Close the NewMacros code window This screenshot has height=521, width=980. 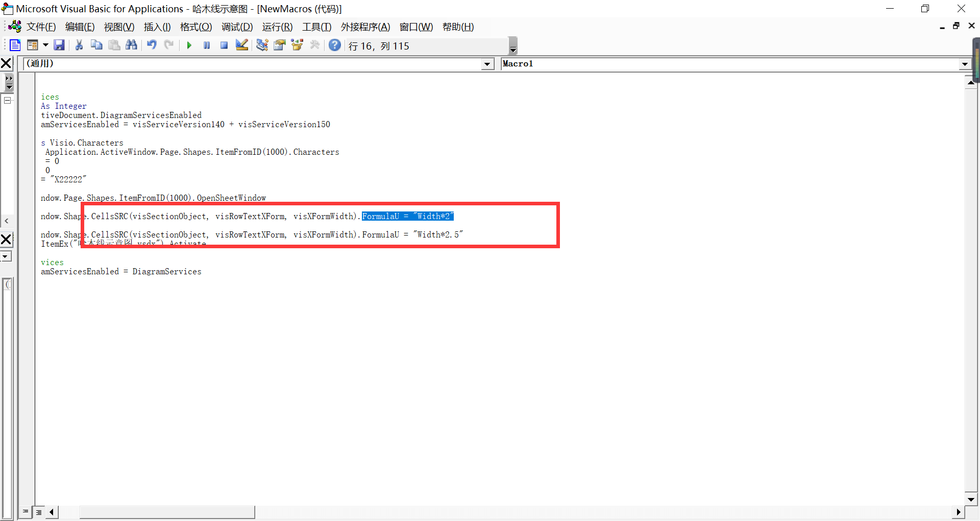click(971, 26)
